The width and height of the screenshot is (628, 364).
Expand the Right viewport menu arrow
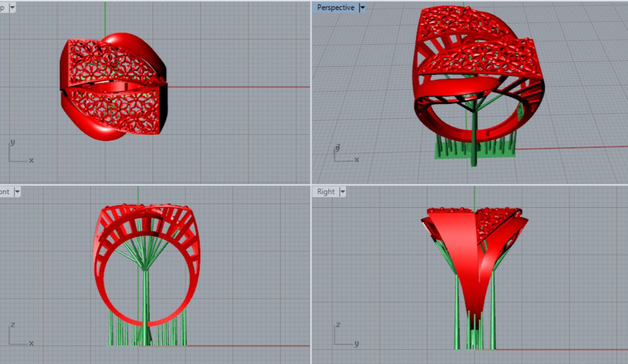click(x=342, y=192)
